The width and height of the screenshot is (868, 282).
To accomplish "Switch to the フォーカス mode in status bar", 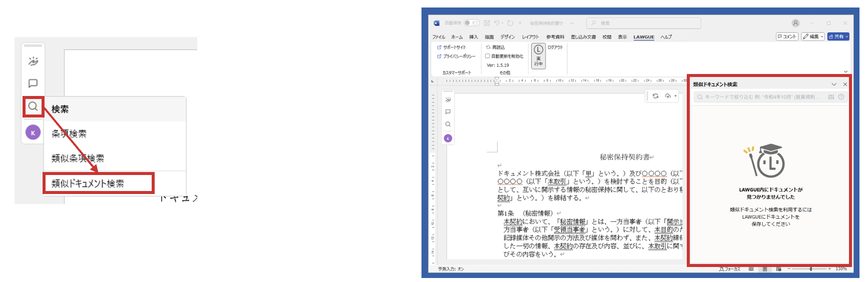I will pos(730,269).
